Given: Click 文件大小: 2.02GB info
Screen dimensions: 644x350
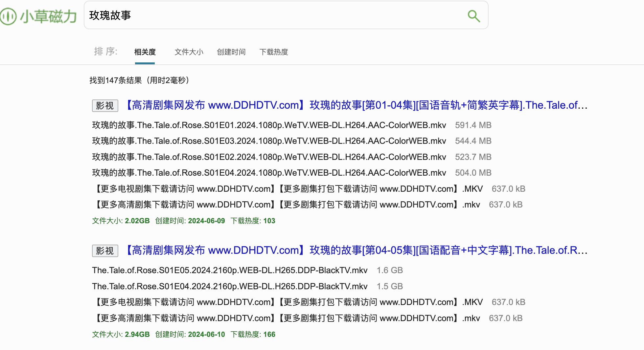Looking at the screenshot, I should pyautogui.click(x=121, y=221).
